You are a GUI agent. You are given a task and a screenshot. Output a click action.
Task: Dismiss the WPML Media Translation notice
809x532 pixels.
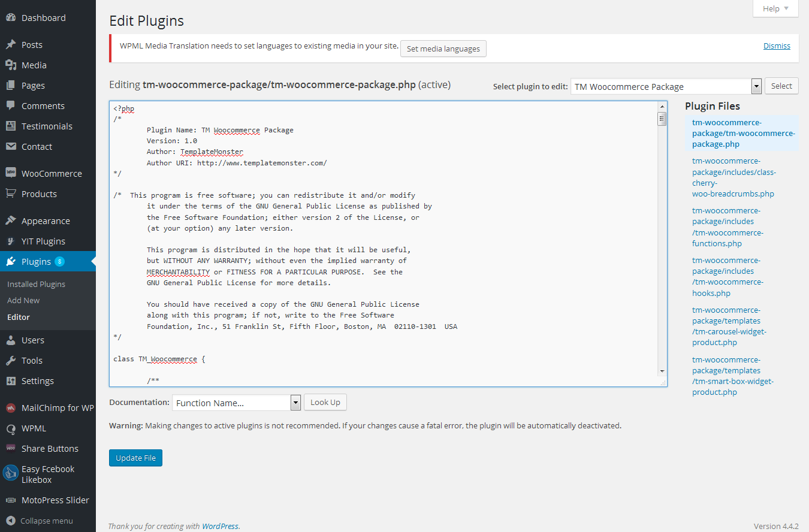(777, 46)
